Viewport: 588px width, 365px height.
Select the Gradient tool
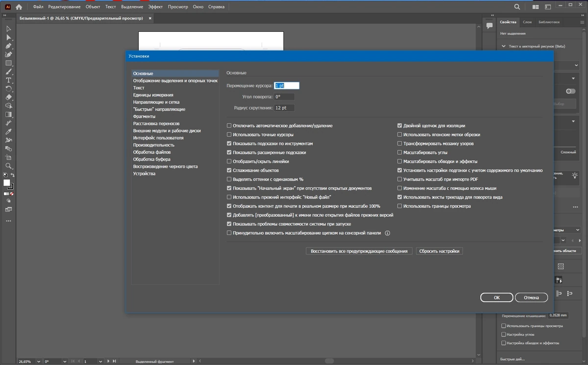pos(8,114)
